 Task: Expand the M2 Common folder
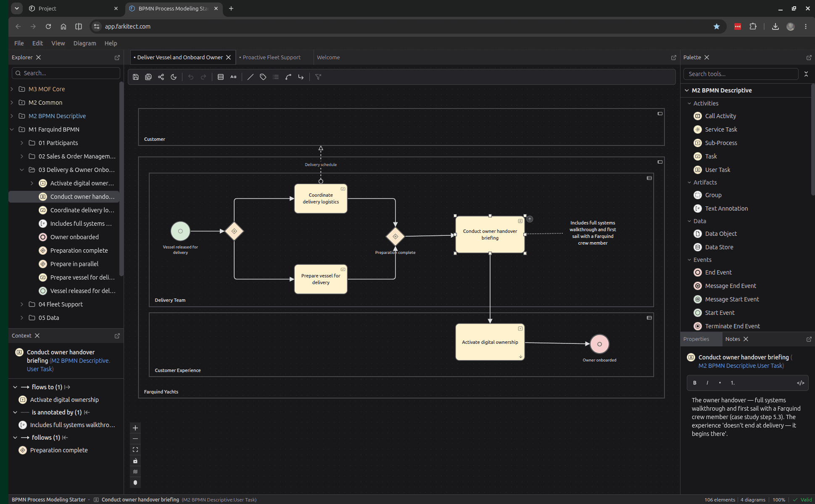(x=12, y=103)
